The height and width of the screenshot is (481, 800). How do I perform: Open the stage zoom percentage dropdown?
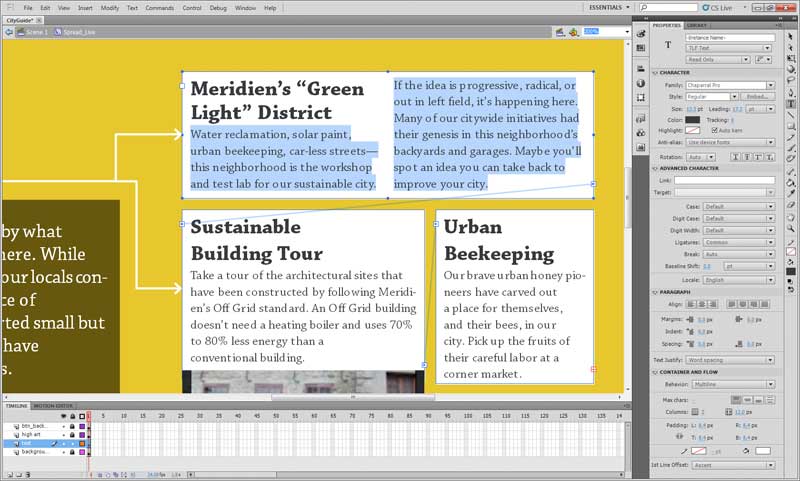[627, 32]
